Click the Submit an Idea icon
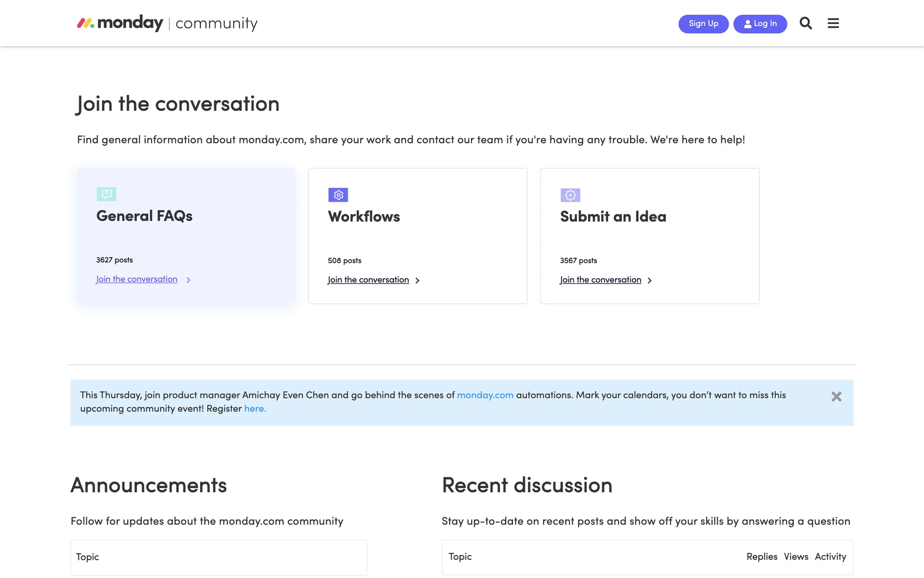 (570, 195)
